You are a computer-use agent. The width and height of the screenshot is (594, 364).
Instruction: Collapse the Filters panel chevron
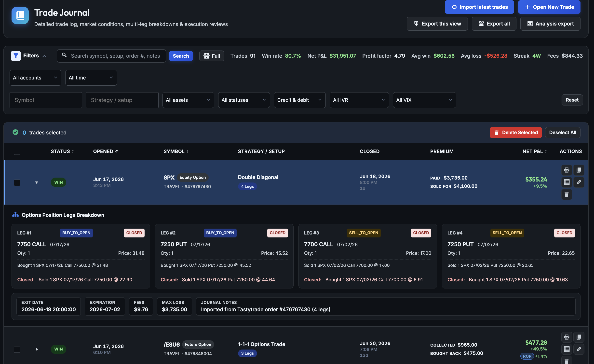click(x=44, y=56)
